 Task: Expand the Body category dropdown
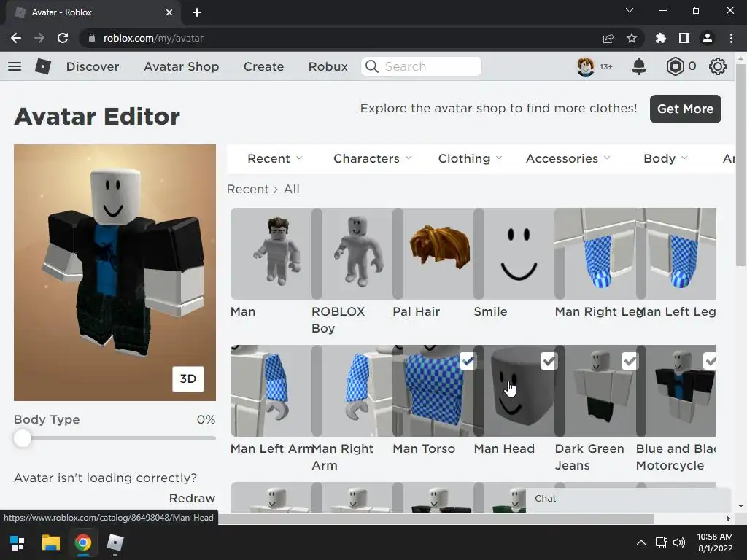click(x=665, y=158)
